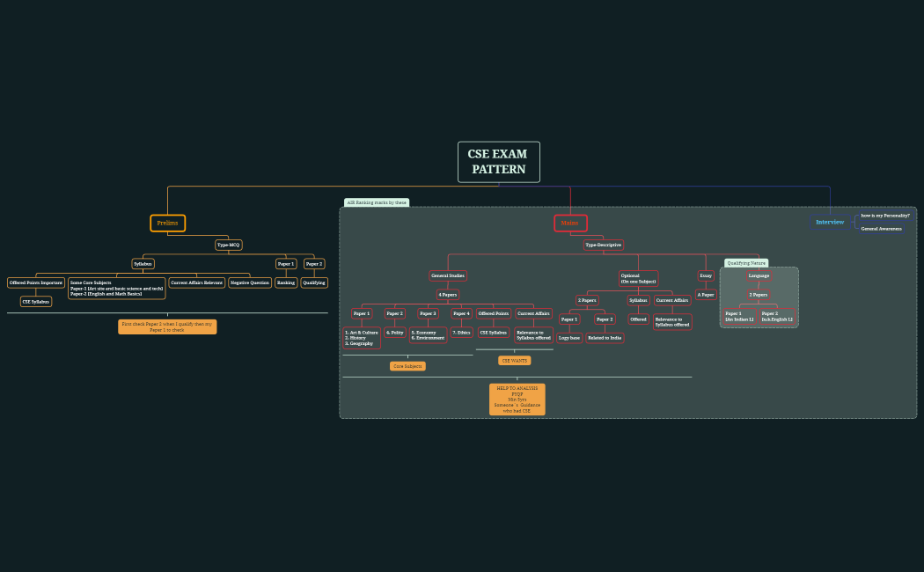Select the First check Paper 2 sticky note
The height and width of the screenshot is (572, 924).
[x=167, y=326]
